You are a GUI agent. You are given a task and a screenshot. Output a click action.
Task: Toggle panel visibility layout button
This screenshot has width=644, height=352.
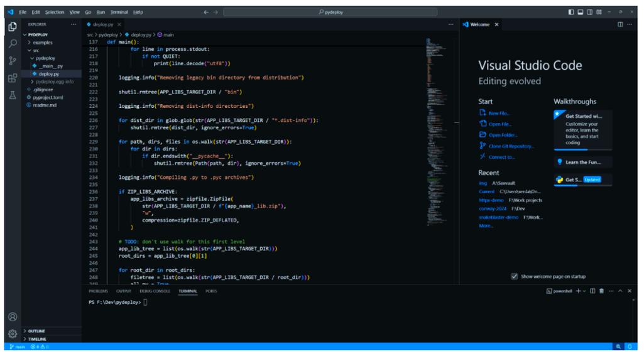click(x=581, y=12)
